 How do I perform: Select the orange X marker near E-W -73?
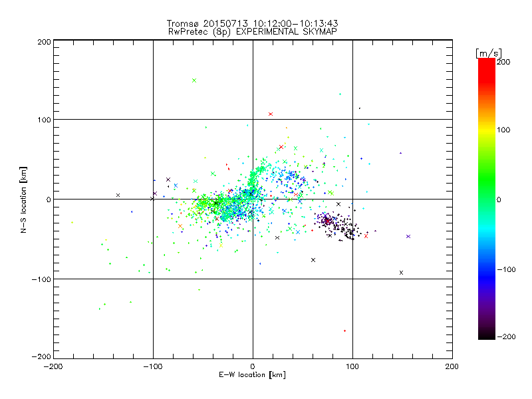tap(180, 226)
